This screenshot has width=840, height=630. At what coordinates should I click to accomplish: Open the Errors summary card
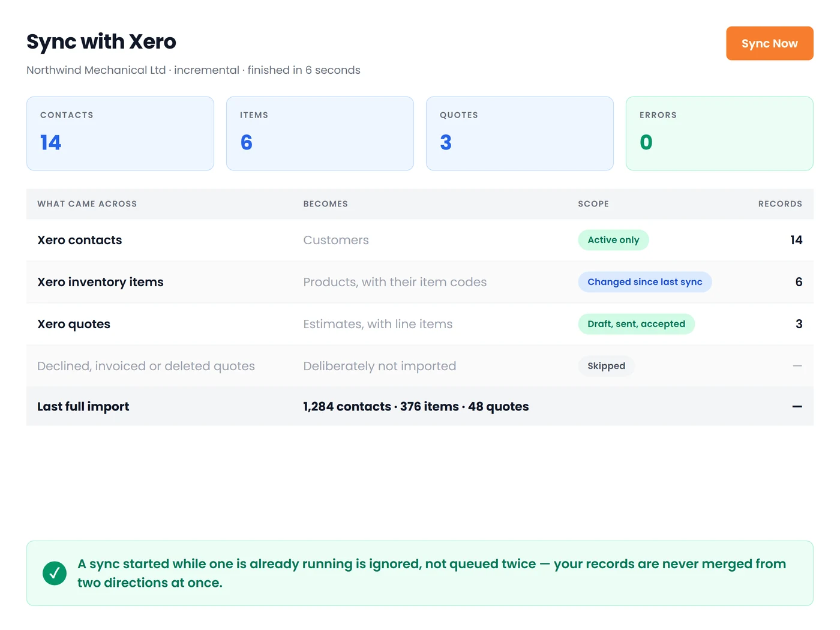pyautogui.click(x=719, y=133)
